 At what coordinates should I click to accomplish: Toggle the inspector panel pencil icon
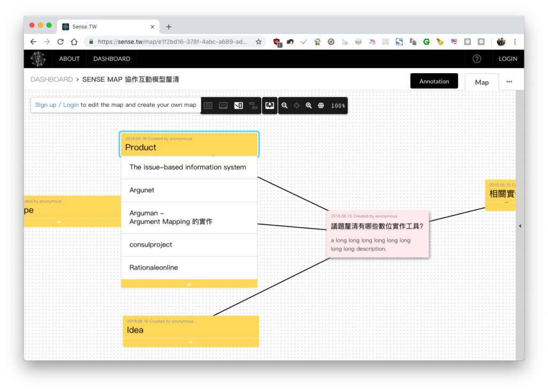(238, 105)
